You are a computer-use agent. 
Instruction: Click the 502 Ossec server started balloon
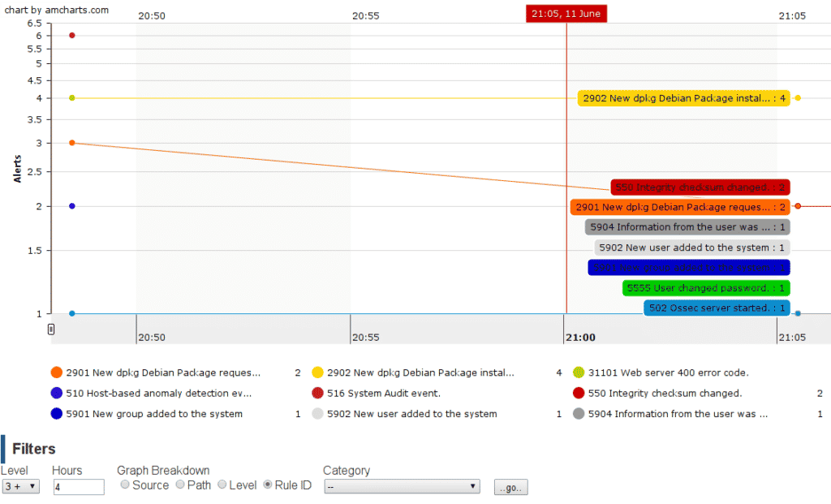point(717,308)
